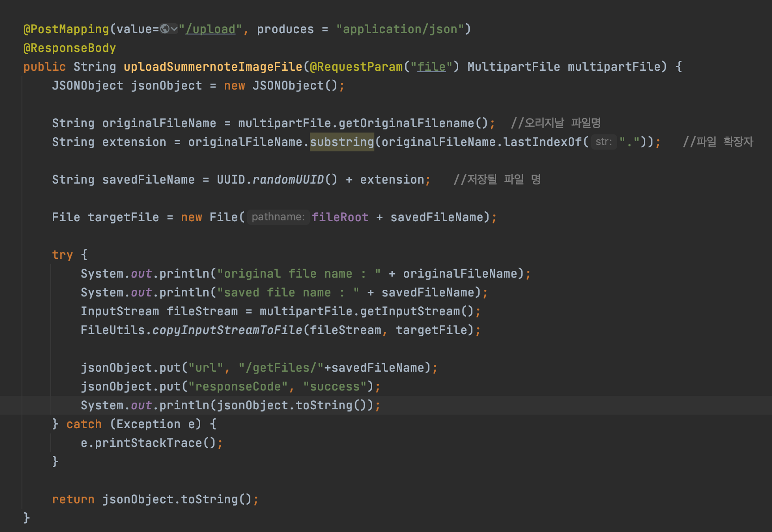Click the "saved file name : " string
Viewport: 772px width, 532px height.
click(x=288, y=292)
